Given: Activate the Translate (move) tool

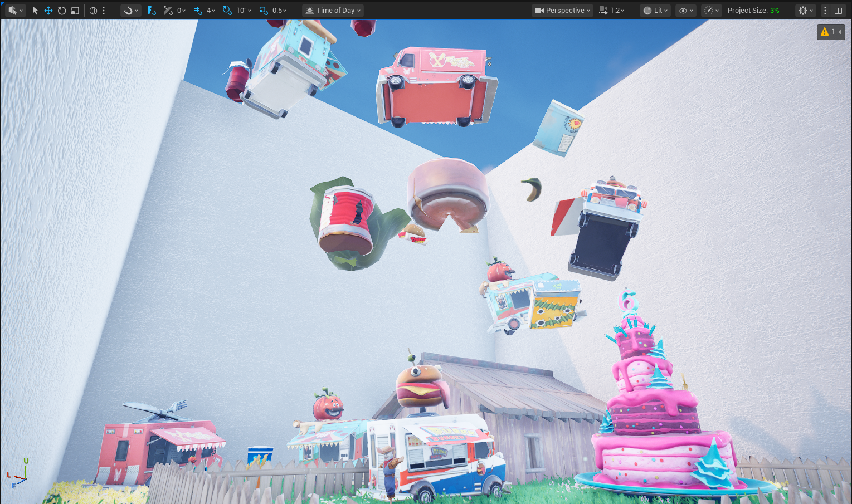Looking at the screenshot, I should point(48,11).
